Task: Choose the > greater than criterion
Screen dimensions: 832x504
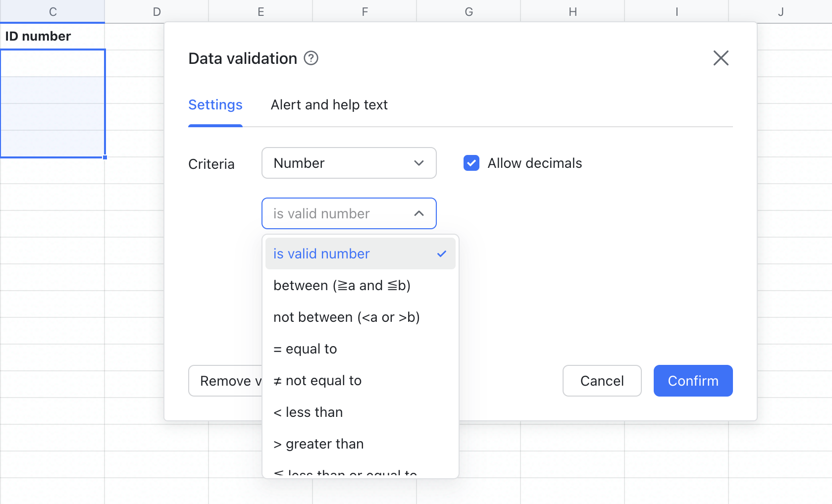Action: pyautogui.click(x=318, y=444)
